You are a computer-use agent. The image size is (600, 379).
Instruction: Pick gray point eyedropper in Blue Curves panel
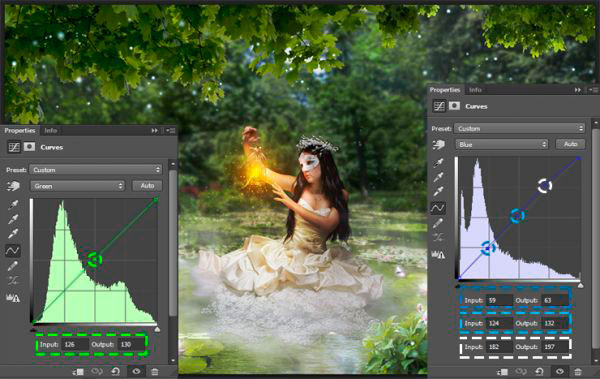438,177
